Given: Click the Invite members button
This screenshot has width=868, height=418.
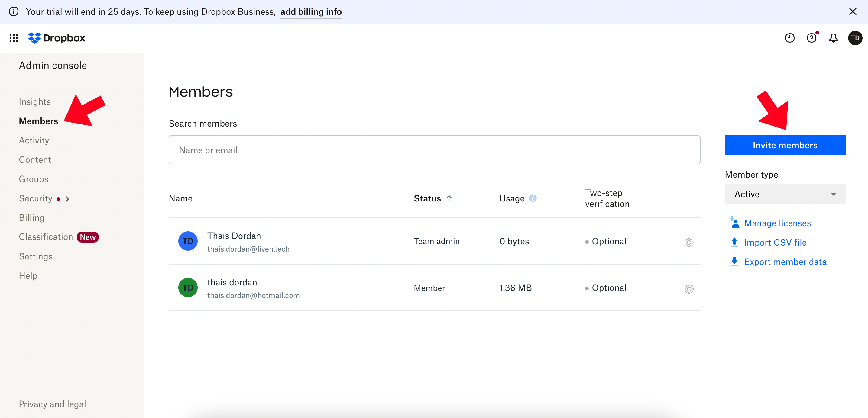Looking at the screenshot, I should pos(785,145).
